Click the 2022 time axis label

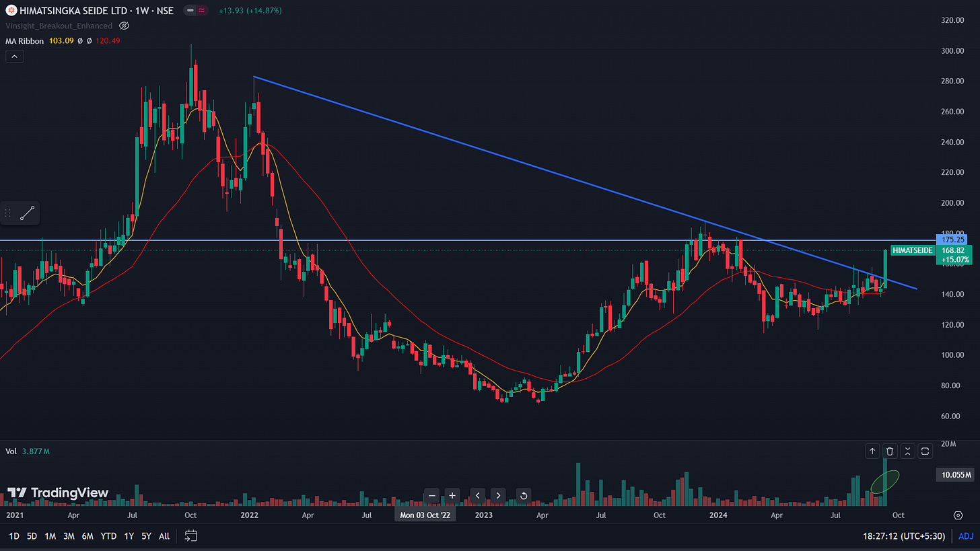[250, 515]
